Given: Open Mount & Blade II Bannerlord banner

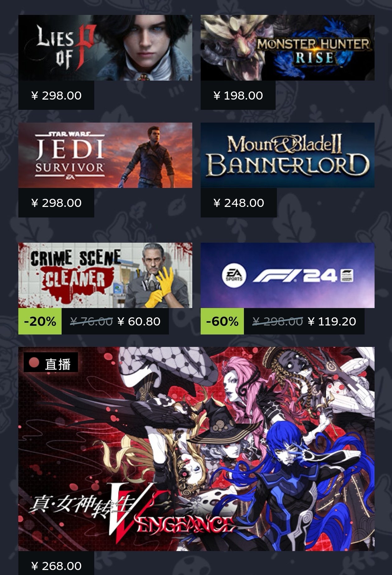Looking at the screenshot, I should [x=287, y=155].
